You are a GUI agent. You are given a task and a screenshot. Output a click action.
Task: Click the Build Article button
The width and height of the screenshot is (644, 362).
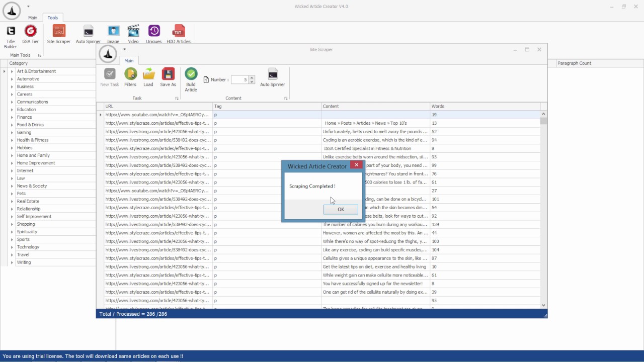(x=191, y=80)
